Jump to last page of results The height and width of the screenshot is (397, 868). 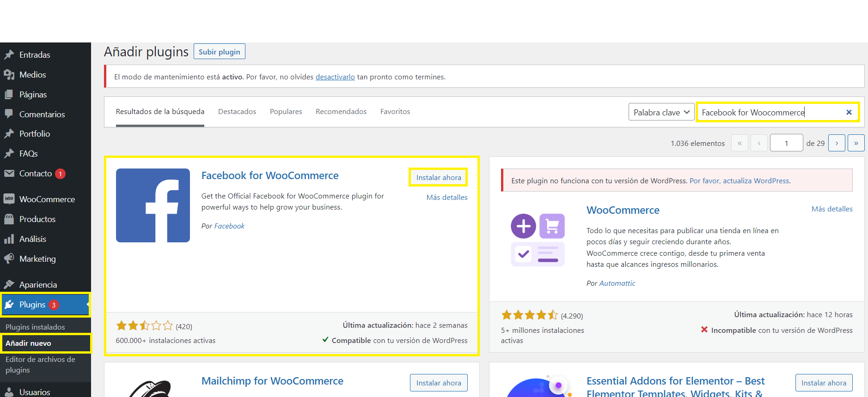tap(856, 143)
